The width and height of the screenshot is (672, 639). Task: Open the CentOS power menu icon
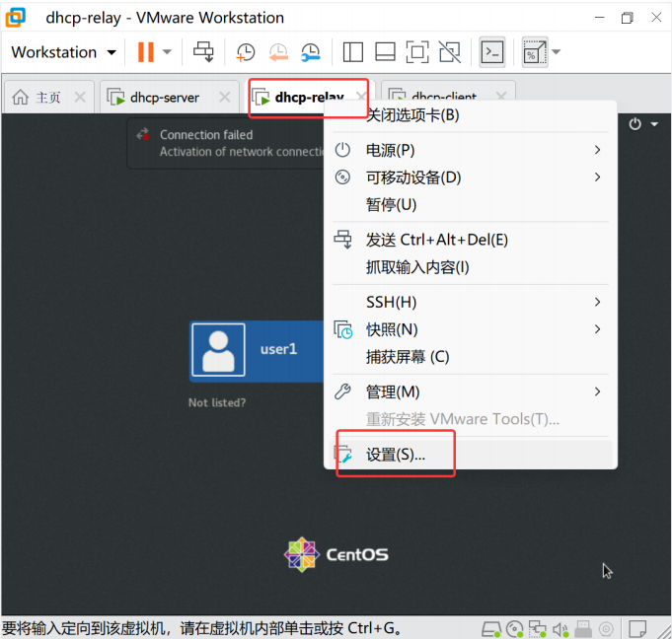(635, 124)
